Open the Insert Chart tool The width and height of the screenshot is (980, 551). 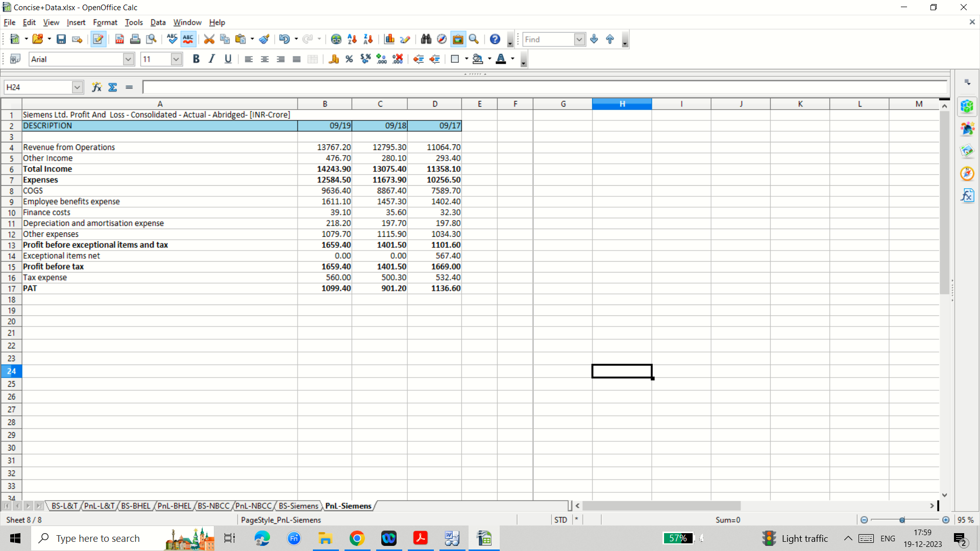(389, 39)
